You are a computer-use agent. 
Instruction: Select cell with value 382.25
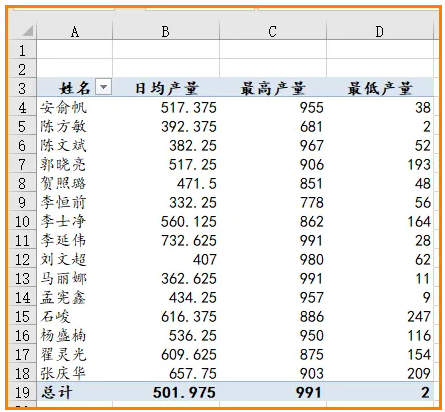click(166, 145)
